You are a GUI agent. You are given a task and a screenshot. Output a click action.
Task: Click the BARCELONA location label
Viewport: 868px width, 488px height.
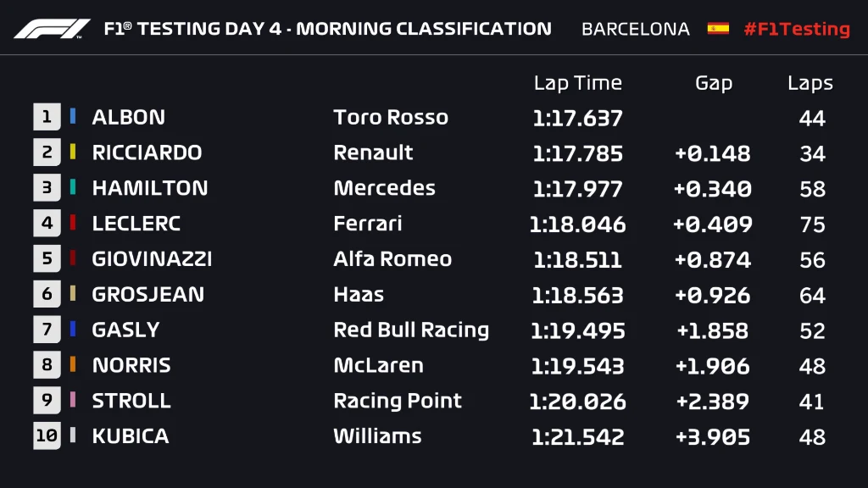point(635,29)
